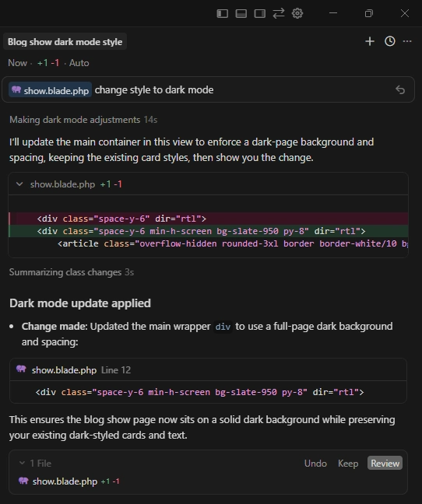Click Keep to accept changes
422x504 pixels.
click(x=348, y=464)
